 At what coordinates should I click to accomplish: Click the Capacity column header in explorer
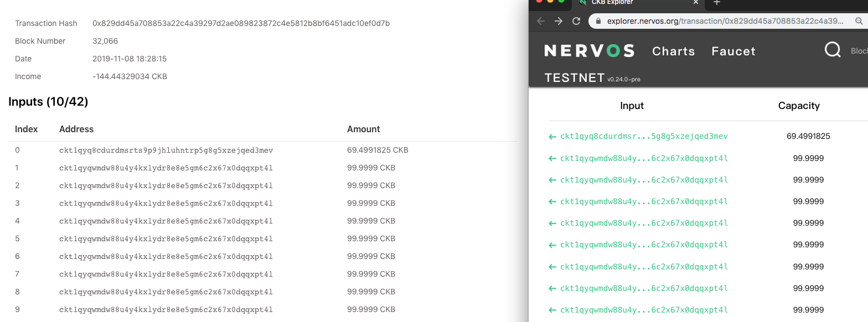tap(799, 106)
